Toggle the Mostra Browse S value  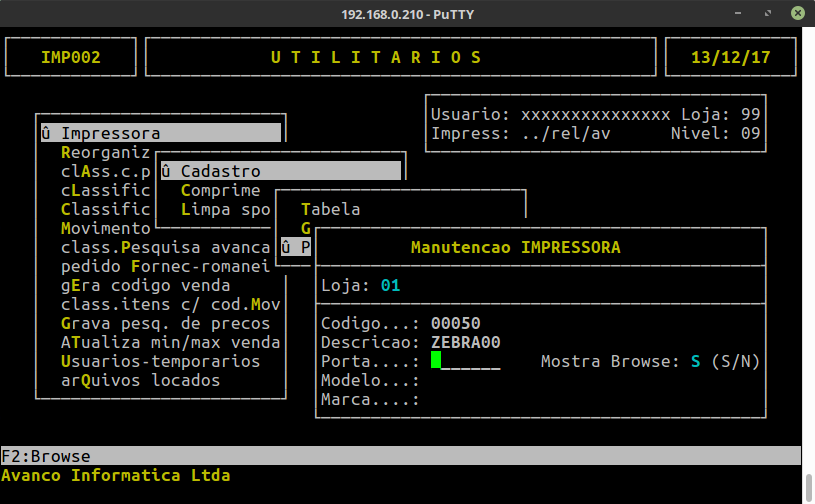pyautogui.click(x=695, y=361)
